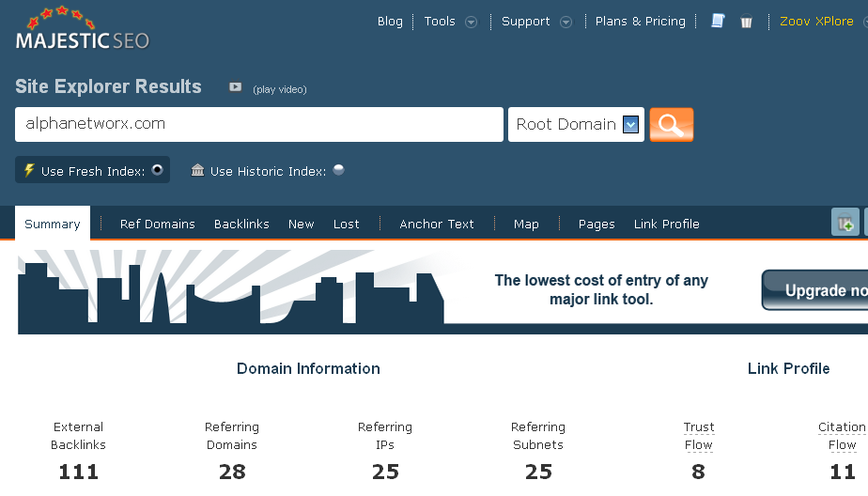
Task: Click the Majestic SEO logo
Action: click(x=82, y=30)
